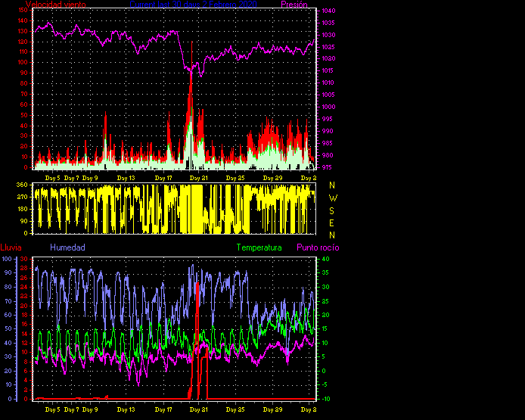Viewport: 525px width, 420px height.
Task: Click the 24 rain axis value
Action: tap(23, 287)
